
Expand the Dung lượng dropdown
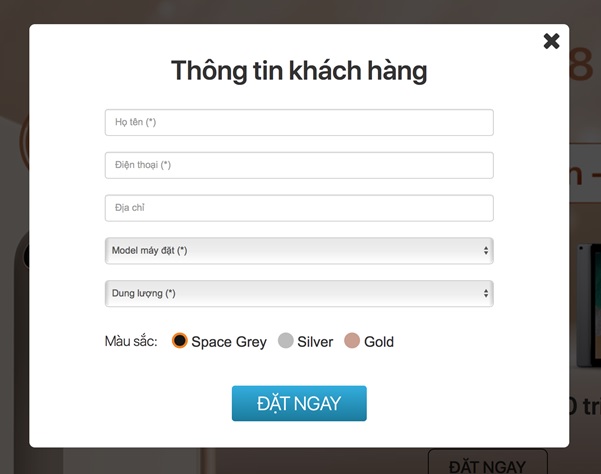pyautogui.click(x=299, y=294)
